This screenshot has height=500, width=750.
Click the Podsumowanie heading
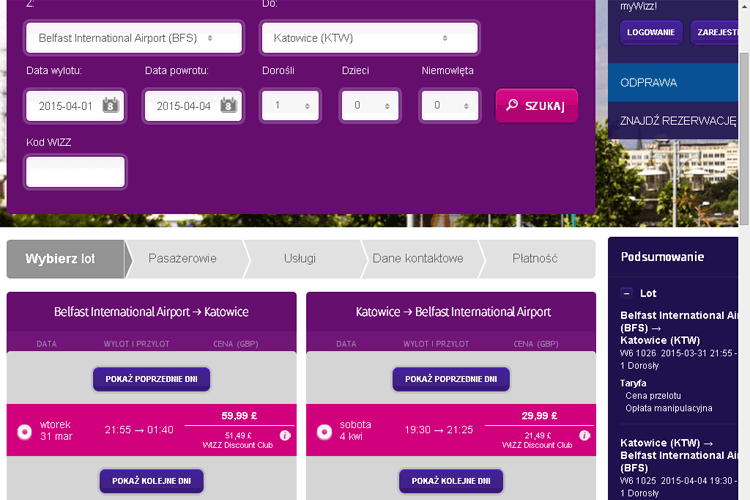coord(662,257)
